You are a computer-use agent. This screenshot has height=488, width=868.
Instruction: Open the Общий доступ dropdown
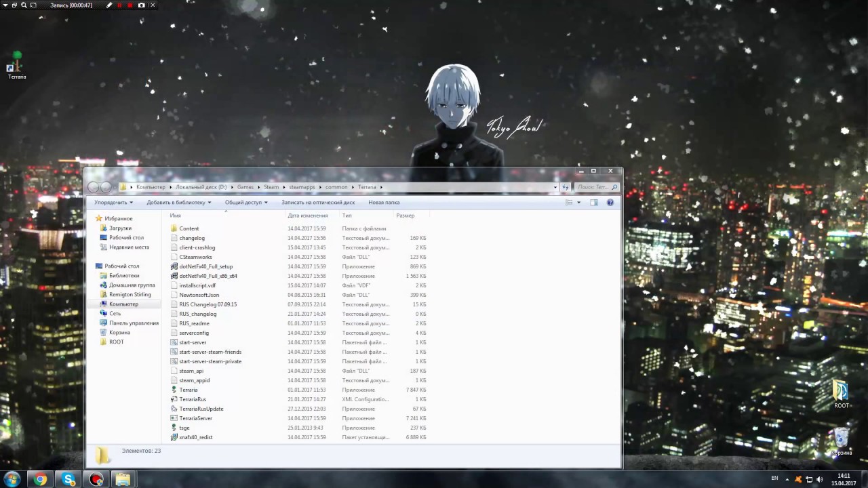[246, 202]
